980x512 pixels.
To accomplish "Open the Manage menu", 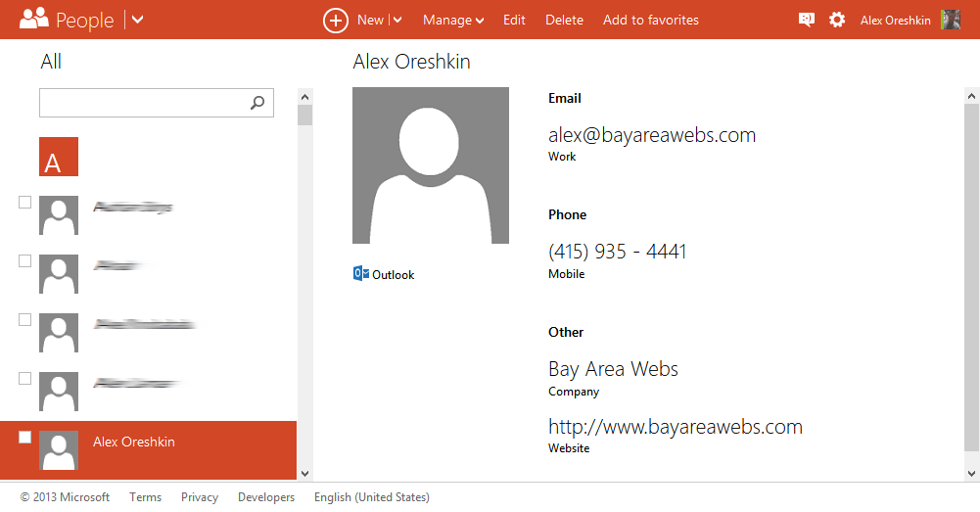I will [453, 20].
